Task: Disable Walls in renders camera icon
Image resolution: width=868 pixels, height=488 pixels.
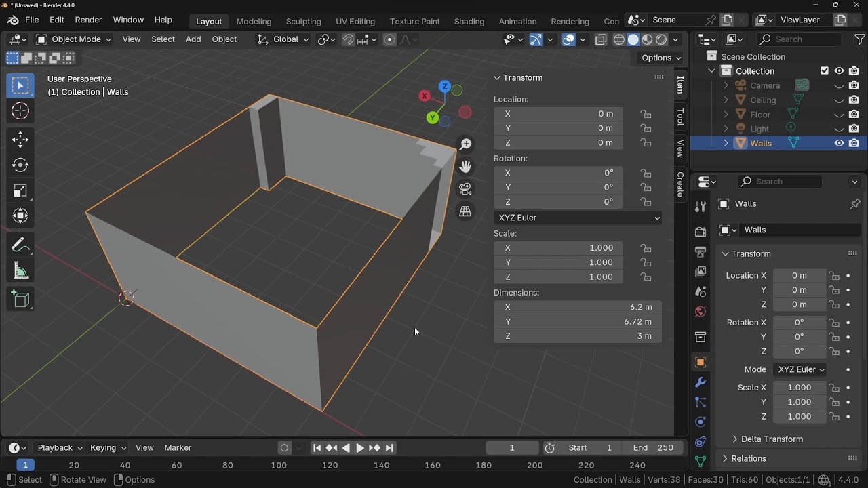Action: pos(854,143)
